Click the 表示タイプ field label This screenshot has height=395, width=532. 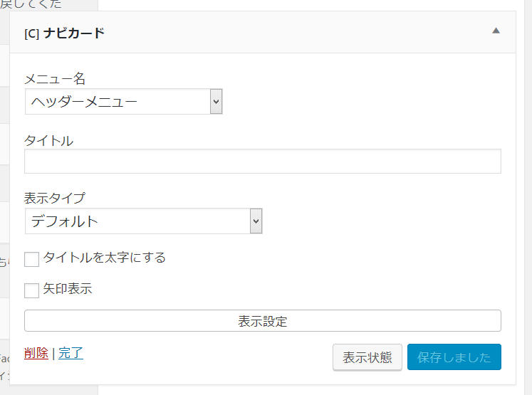[x=54, y=199]
